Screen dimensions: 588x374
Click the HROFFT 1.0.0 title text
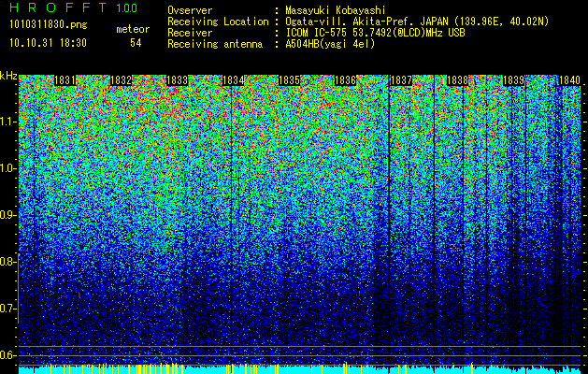tap(74, 7)
